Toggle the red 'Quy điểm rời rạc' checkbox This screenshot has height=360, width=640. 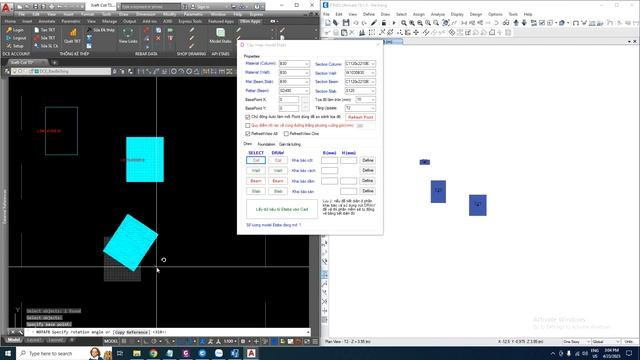[x=247, y=126]
